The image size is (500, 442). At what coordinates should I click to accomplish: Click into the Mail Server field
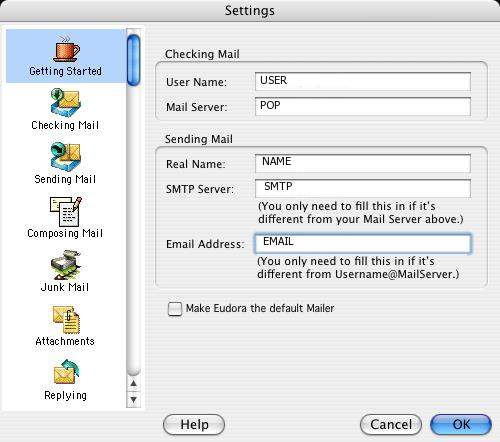pos(363,106)
